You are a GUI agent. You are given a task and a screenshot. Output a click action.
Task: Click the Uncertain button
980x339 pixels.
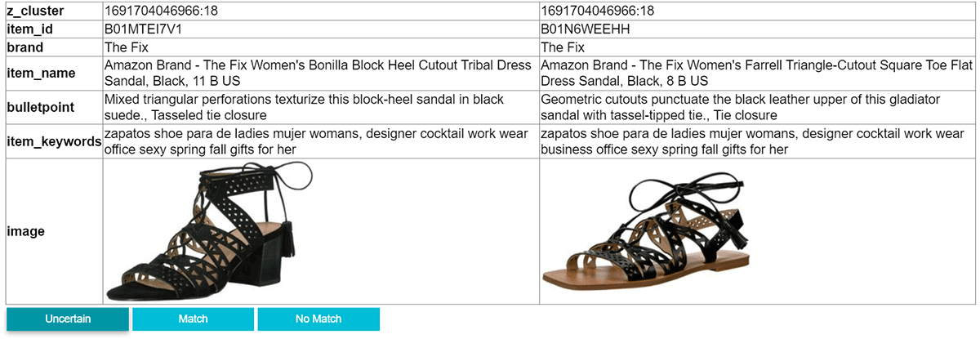point(68,319)
